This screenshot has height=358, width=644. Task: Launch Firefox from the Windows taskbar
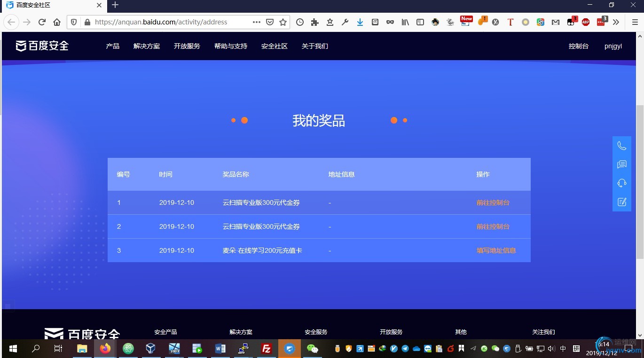[105, 349]
